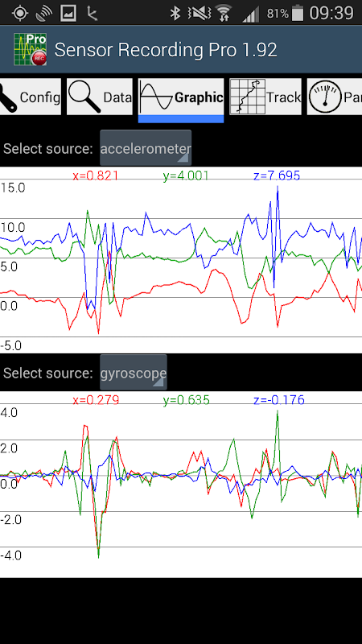
Task: Open the Config tab with wrench icon
Action: click(30, 97)
